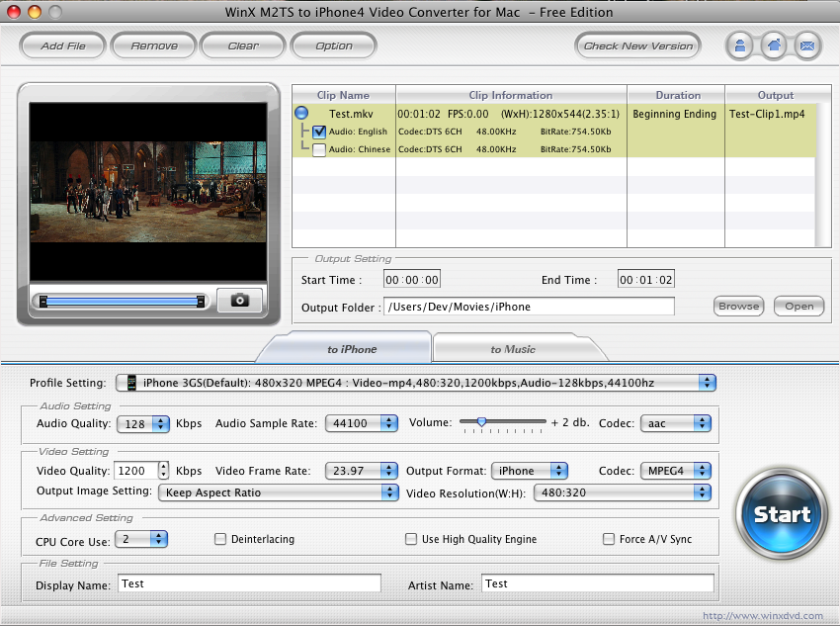Click the snapshot camera icon button

(x=240, y=300)
